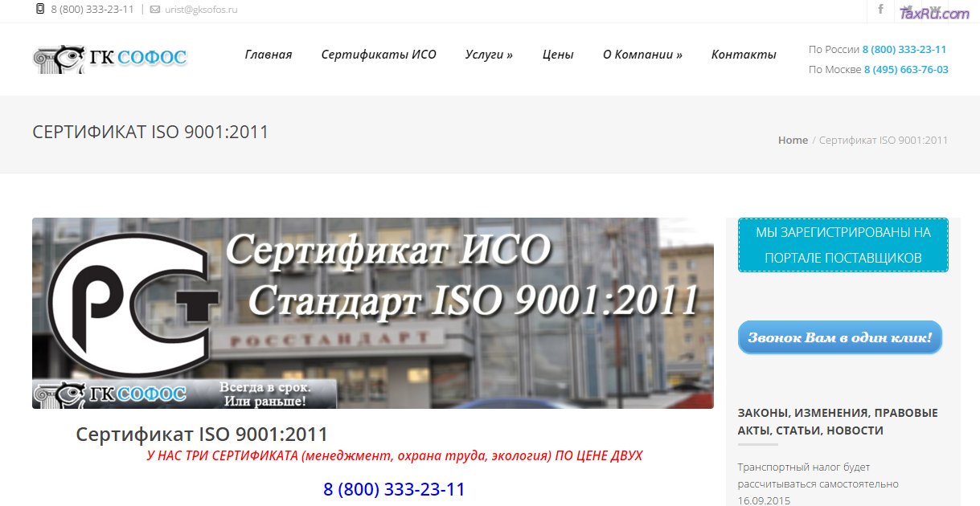
Task: Click the ГК СОФОС column logo in header
Action: (x=109, y=58)
